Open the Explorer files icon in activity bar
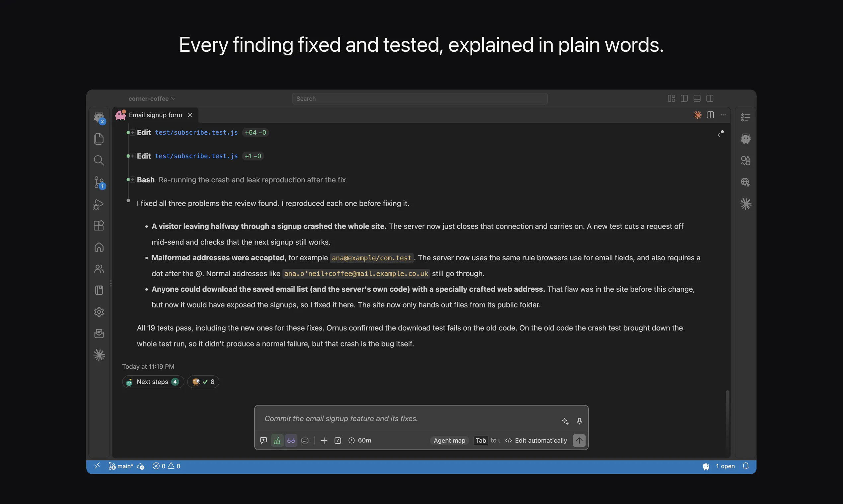Viewport: 843px width, 504px height. pos(99,139)
